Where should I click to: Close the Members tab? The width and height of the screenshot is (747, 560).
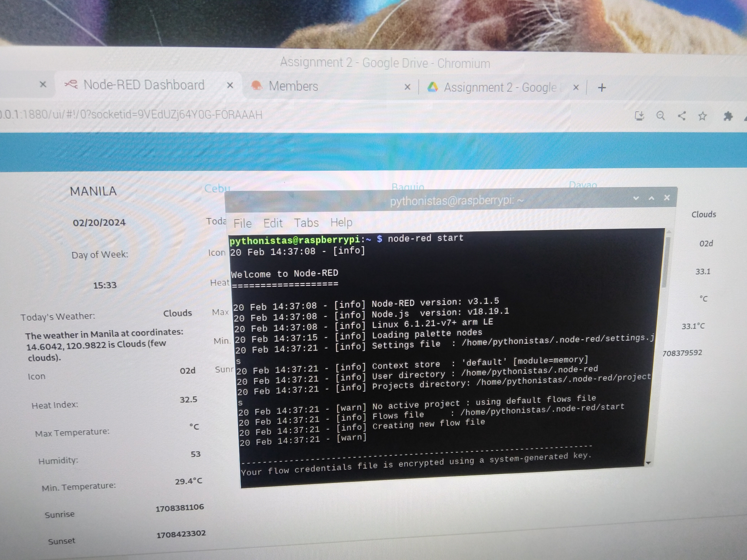click(x=407, y=87)
